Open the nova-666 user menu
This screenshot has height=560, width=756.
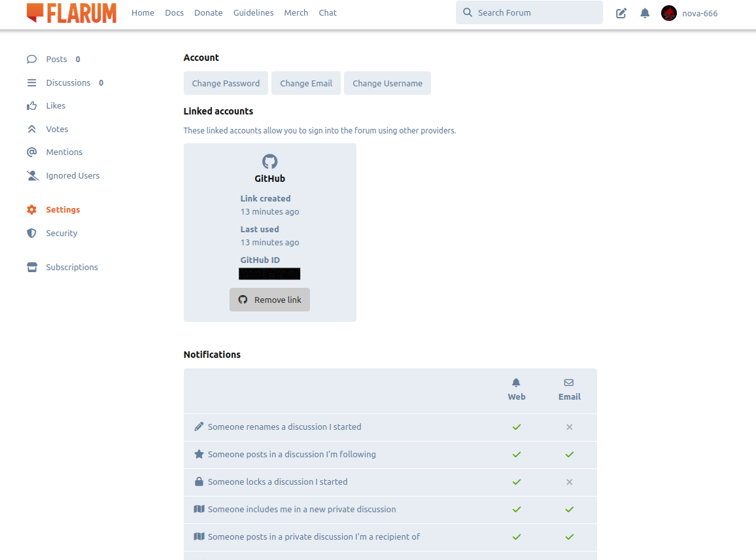[x=689, y=12]
